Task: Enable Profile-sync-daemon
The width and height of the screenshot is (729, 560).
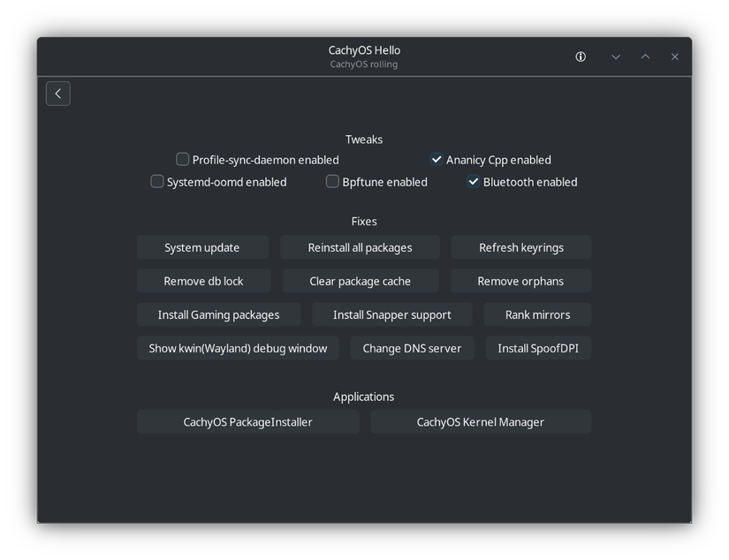Action: point(182,159)
